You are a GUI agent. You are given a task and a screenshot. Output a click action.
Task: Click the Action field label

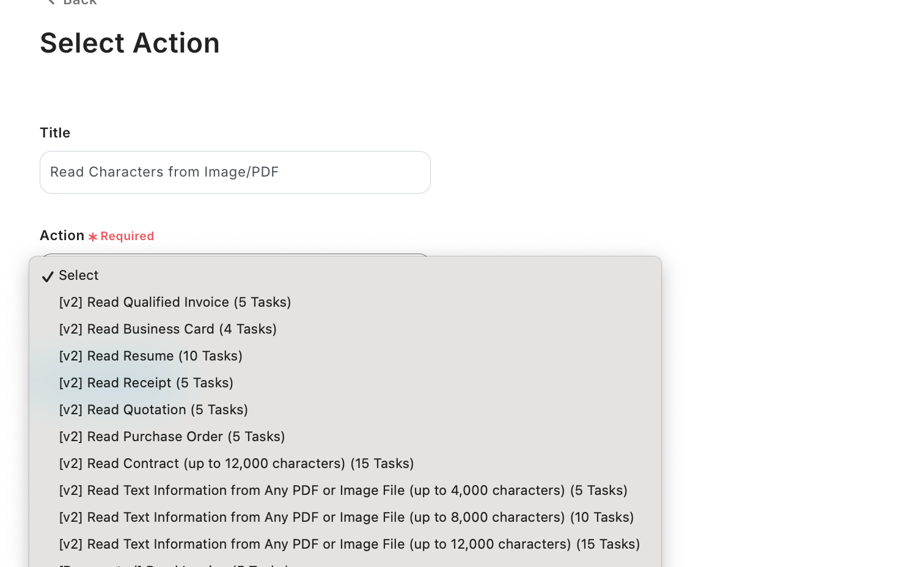tap(62, 236)
